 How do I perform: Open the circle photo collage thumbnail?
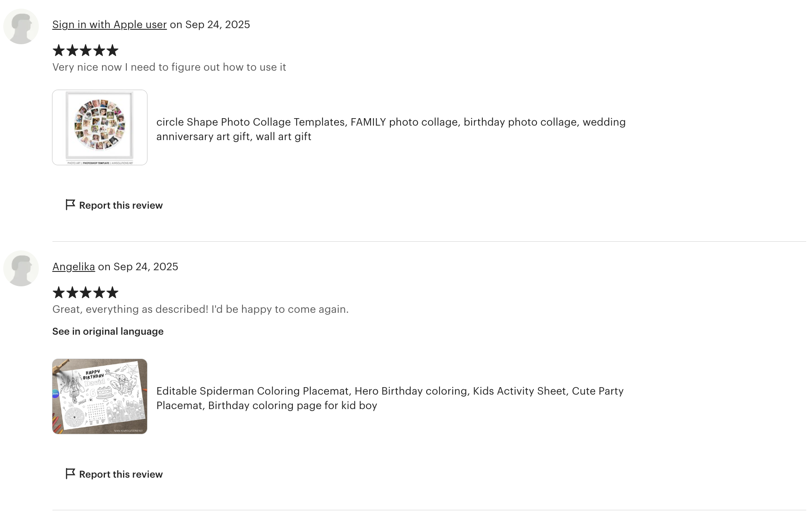click(x=100, y=127)
